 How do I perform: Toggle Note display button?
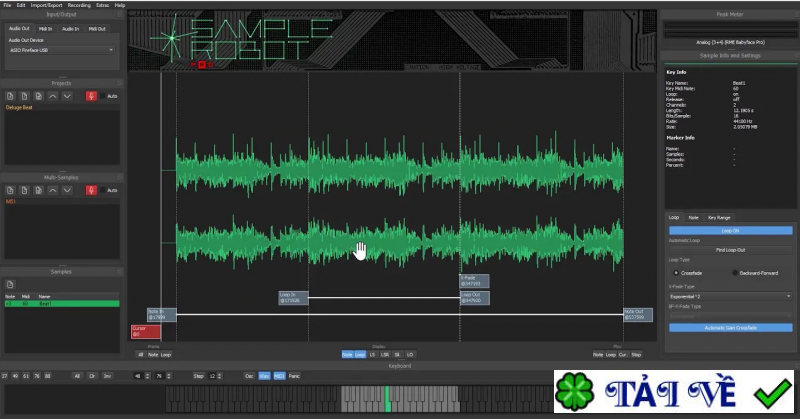pos(347,355)
